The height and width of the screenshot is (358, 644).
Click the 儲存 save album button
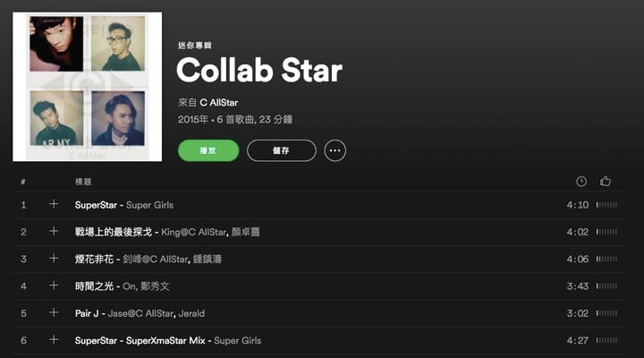(282, 150)
